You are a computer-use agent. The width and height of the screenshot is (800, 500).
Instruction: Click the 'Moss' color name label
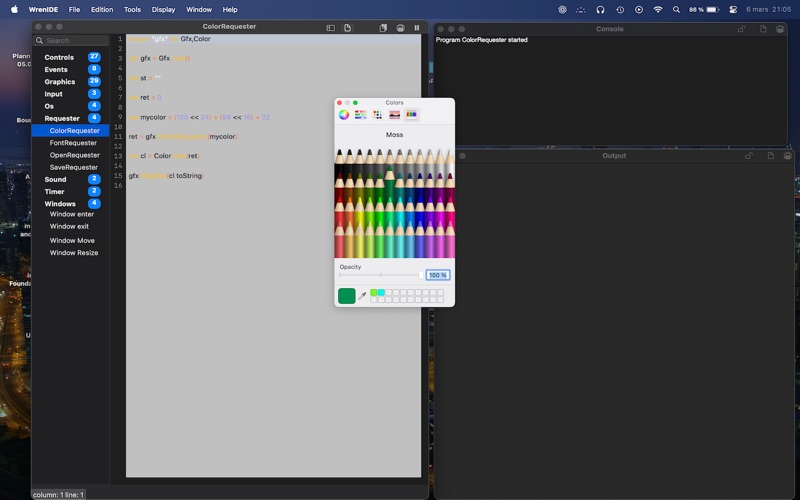click(x=394, y=135)
